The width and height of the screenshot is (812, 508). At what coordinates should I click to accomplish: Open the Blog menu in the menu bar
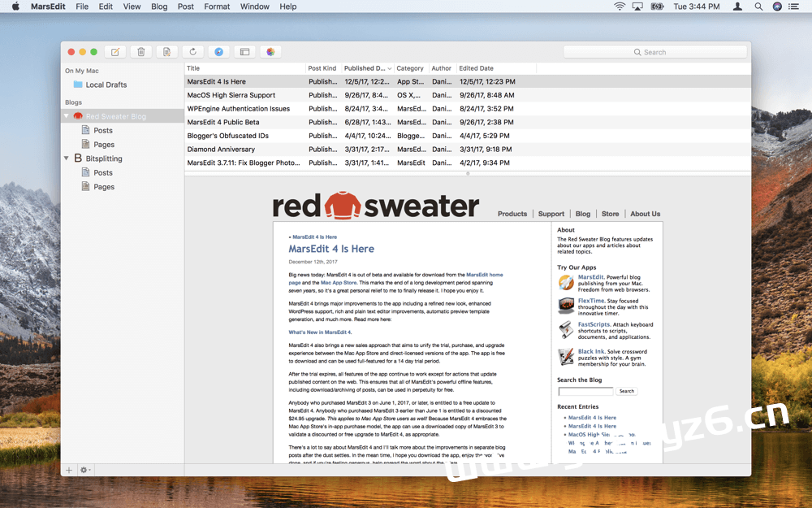pos(159,7)
